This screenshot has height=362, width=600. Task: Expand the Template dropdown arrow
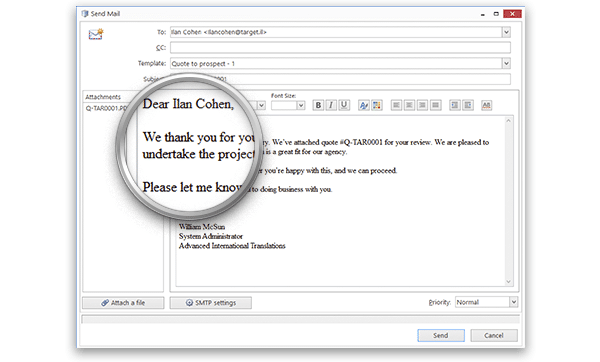506,64
